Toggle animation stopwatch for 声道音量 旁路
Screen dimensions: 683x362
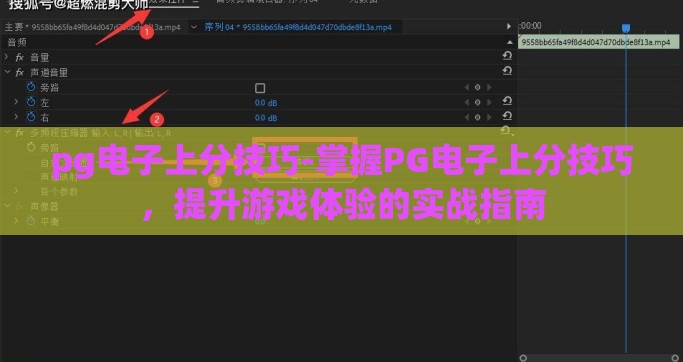coord(31,87)
